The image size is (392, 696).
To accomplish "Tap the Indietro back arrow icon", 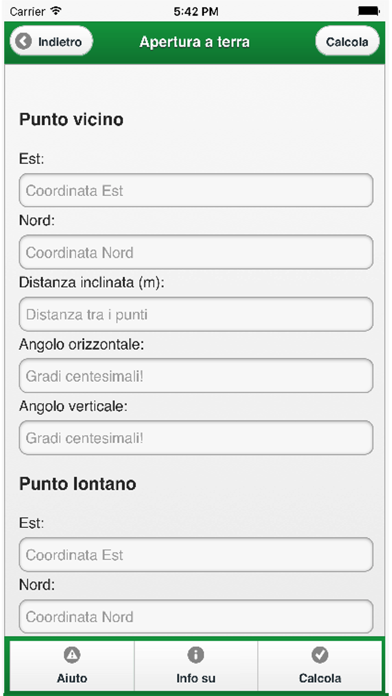I will pos(23,42).
